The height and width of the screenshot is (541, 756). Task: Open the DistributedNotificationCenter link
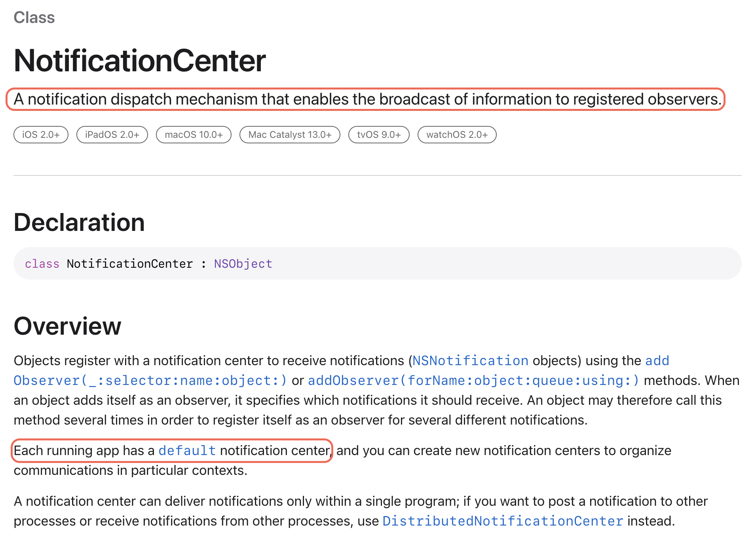[x=503, y=521]
